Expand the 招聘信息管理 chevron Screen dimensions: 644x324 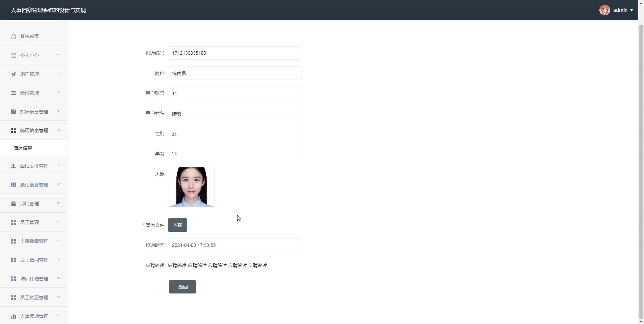click(x=58, y=111)
